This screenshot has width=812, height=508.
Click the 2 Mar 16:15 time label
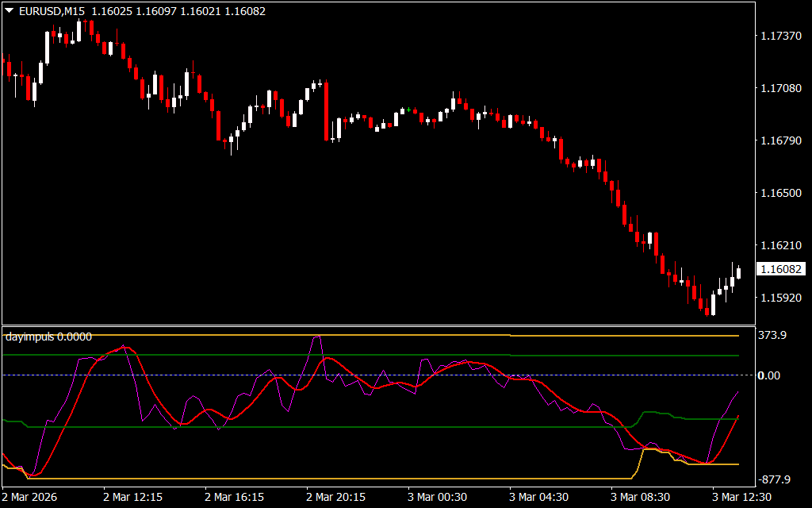click(235, 497)
